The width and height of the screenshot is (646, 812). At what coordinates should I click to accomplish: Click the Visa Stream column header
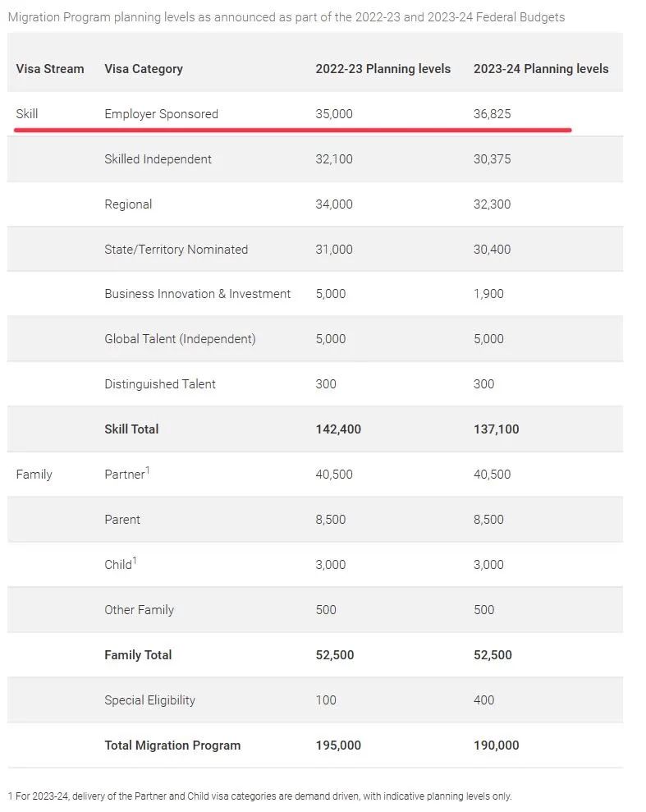point(49,69)
